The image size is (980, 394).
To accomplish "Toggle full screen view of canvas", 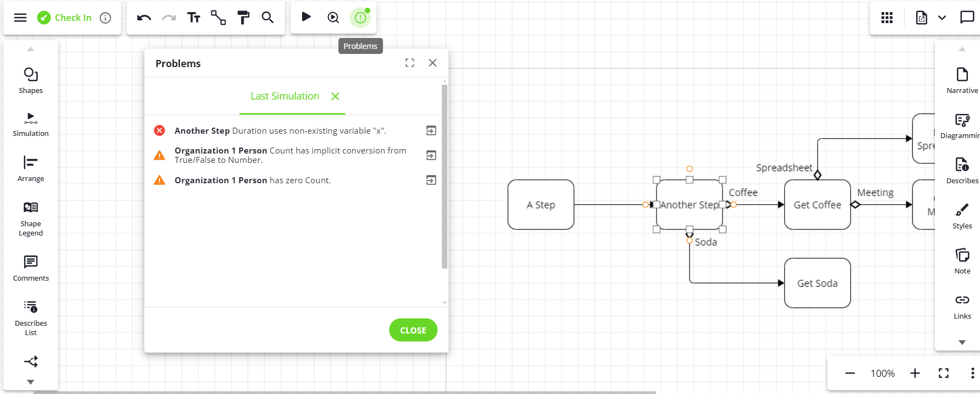I will tap(943, 373).
